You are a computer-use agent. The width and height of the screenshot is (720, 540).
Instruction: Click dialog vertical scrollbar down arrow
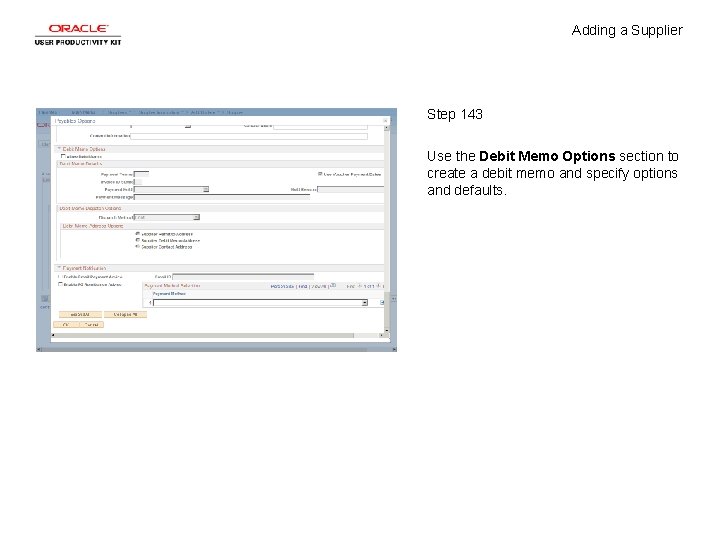point(387,330)
